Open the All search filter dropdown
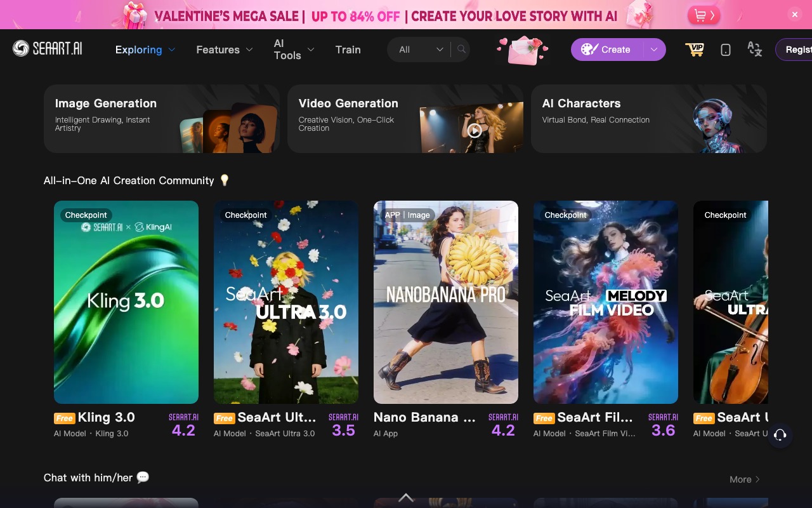This screenshot has height=508, width=812. click(x=420, y=50)
